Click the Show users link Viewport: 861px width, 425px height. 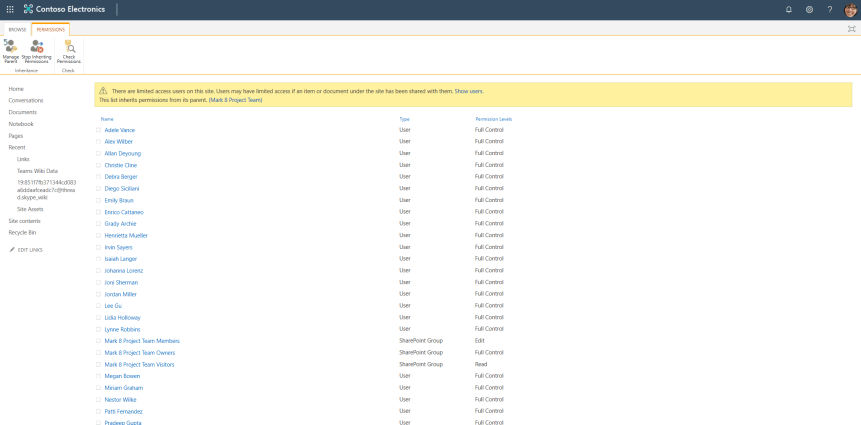[x=469, y=91]
